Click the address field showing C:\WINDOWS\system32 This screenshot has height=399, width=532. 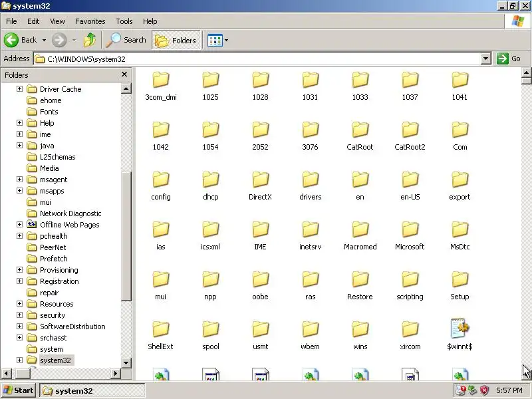point(257,59)
